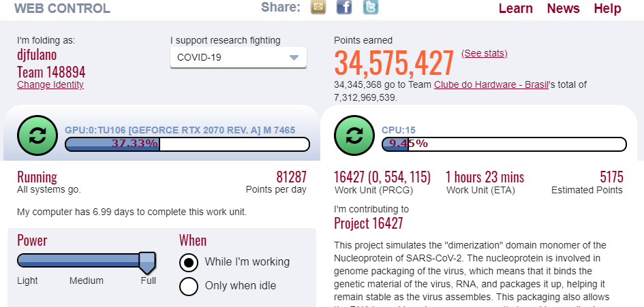Share via the email envelope icon
Viewport: 644px width, 307px height.
(318, 7)
